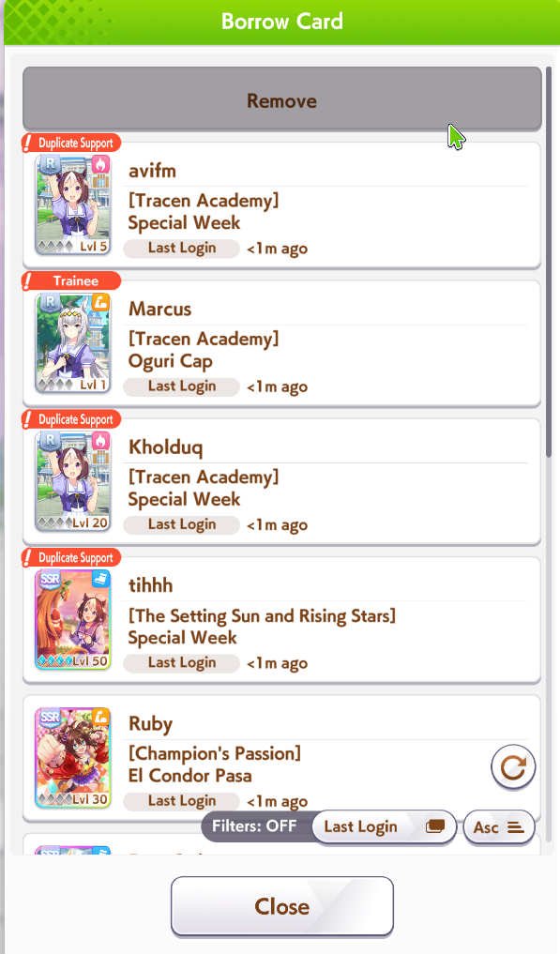Click tihhh's SSR Special Week card icon
Viewport: 560px width, 954px height.
pyautogui.click(x=73, y=619)
